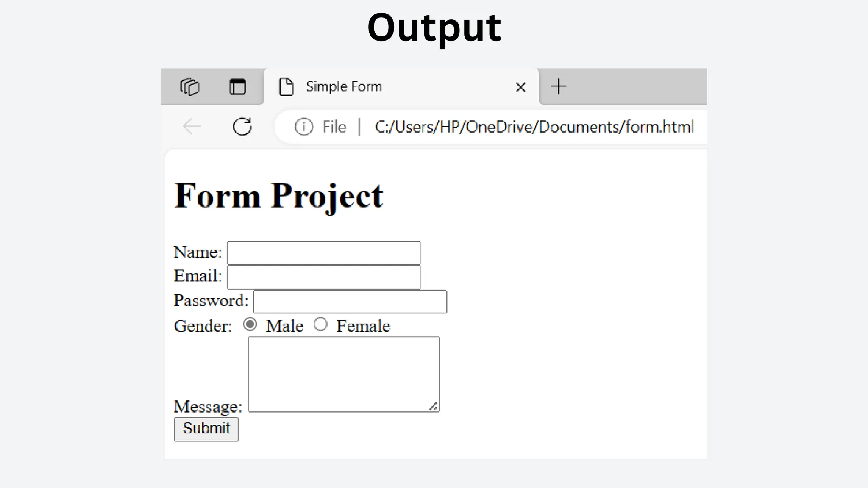Image resolution: width=868 pixels, height=488 pixels.
Task: Select the Male radio button
Action: [250, 324]
